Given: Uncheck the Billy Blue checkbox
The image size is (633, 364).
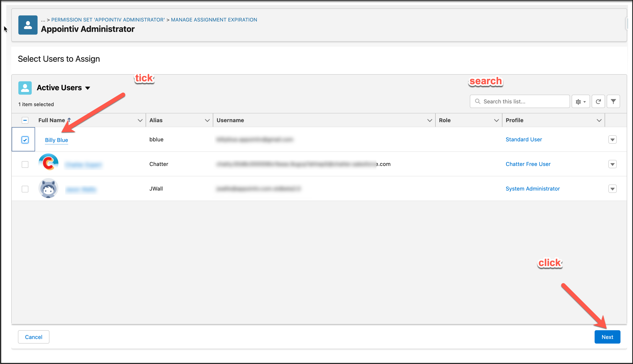Looking at the screenshot, I should coord(25,140).
